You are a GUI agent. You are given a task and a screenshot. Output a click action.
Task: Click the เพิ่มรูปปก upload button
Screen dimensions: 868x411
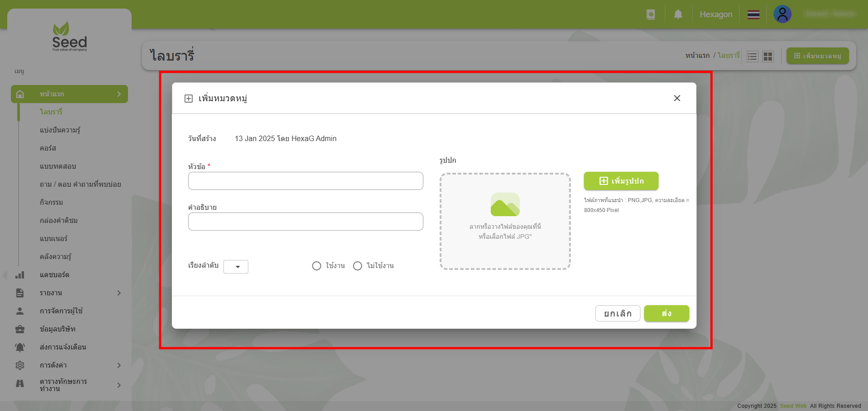(621, 181)
